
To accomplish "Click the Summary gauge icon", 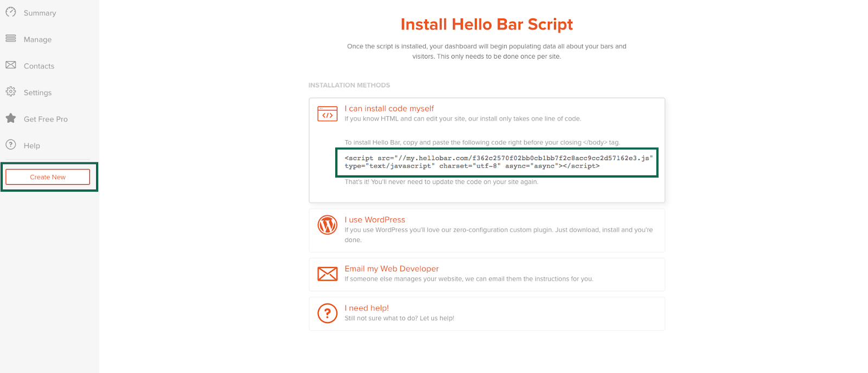I will (x=11, y=12).
